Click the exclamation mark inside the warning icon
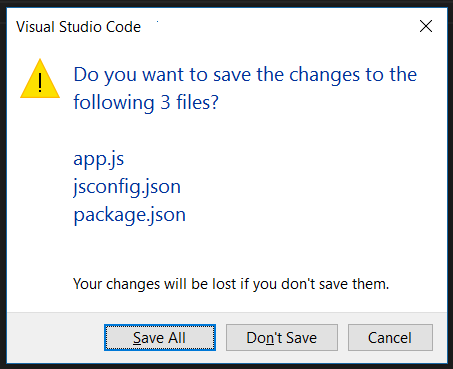The width and height of the screenshot is (453, 369). (40, 83)
